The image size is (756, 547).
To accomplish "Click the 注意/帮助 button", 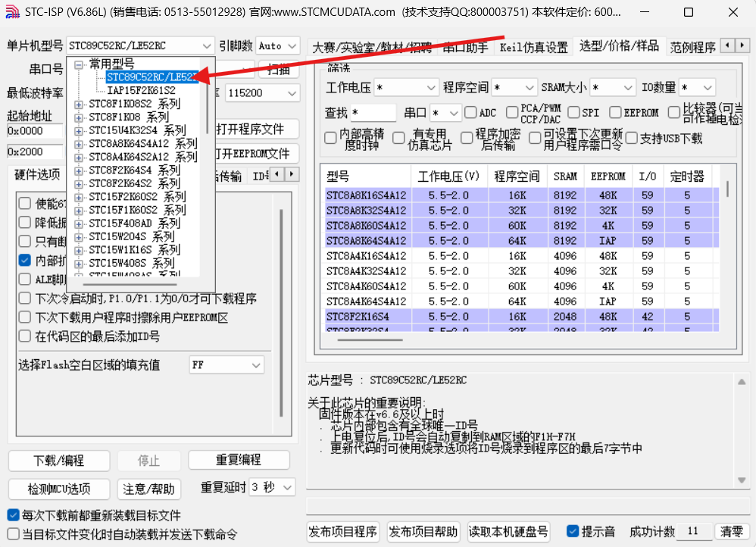I will click(x=148, y=489).
